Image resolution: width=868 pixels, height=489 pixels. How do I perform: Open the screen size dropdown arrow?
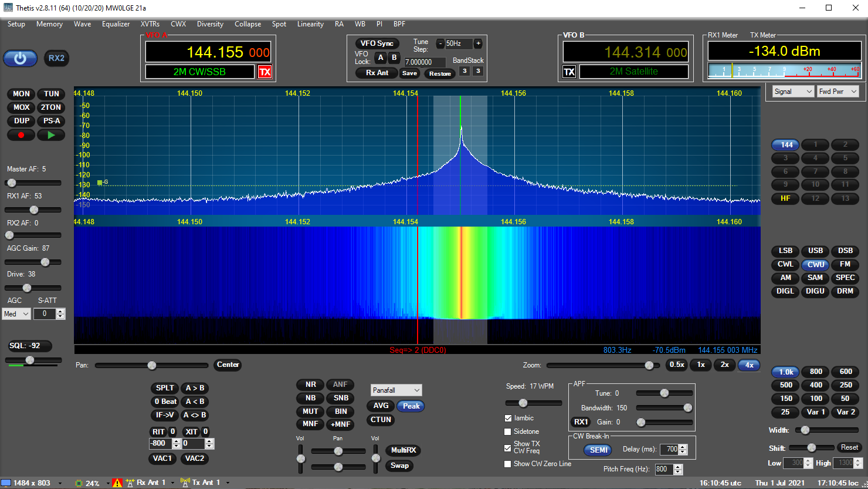coord(60,483)
